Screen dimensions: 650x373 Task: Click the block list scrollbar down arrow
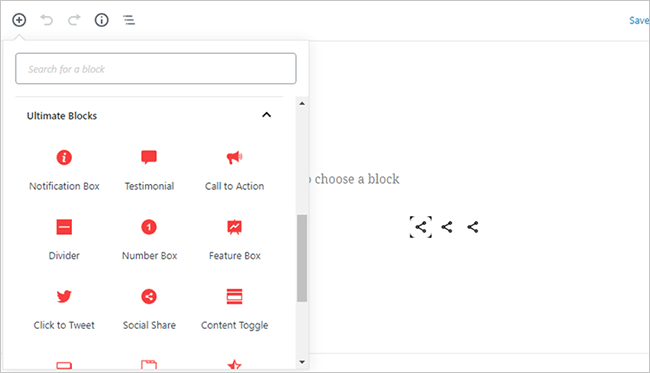point(302,362)
